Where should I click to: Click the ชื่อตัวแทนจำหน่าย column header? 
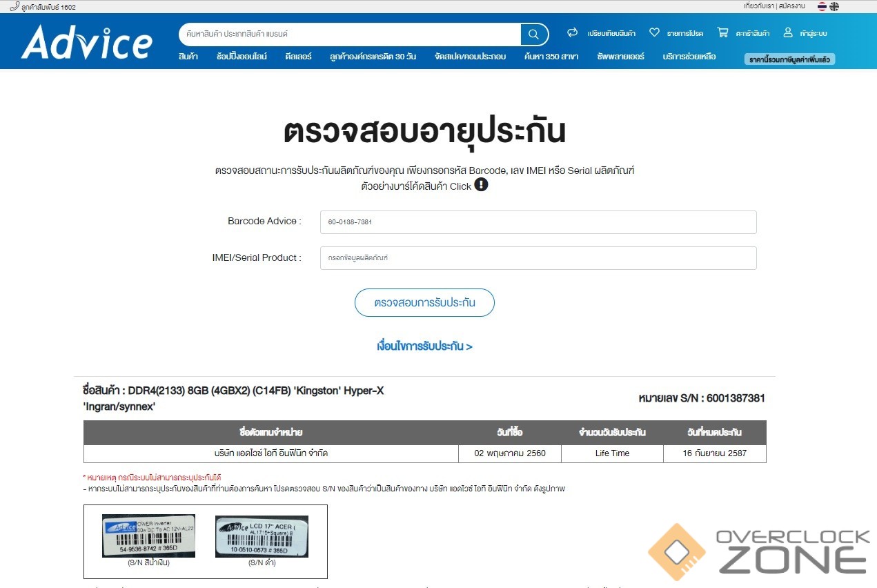click(270, 433)
